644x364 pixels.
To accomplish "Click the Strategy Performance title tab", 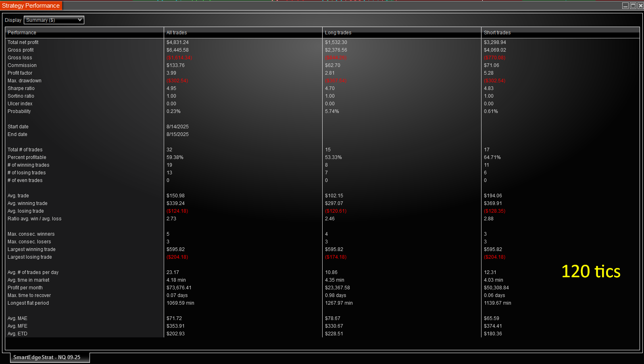I will [x=31, y=6].
